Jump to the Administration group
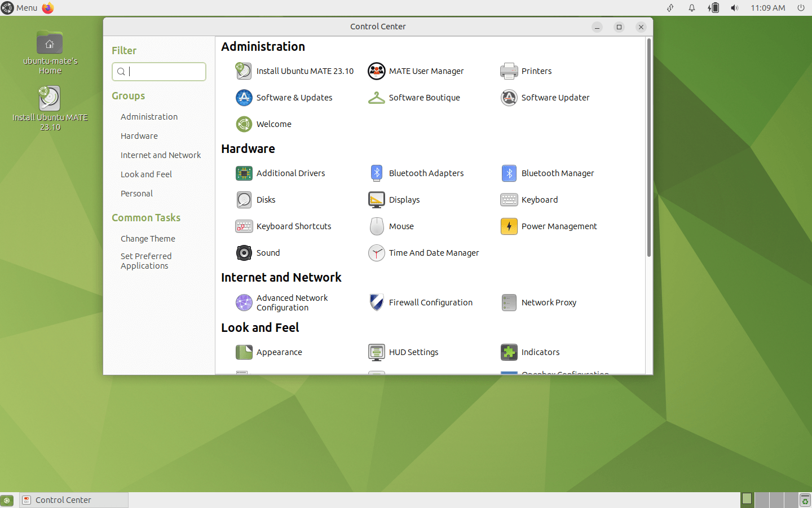Image resolution: width=812 pixels, height=508 pixels. (149, 117)
